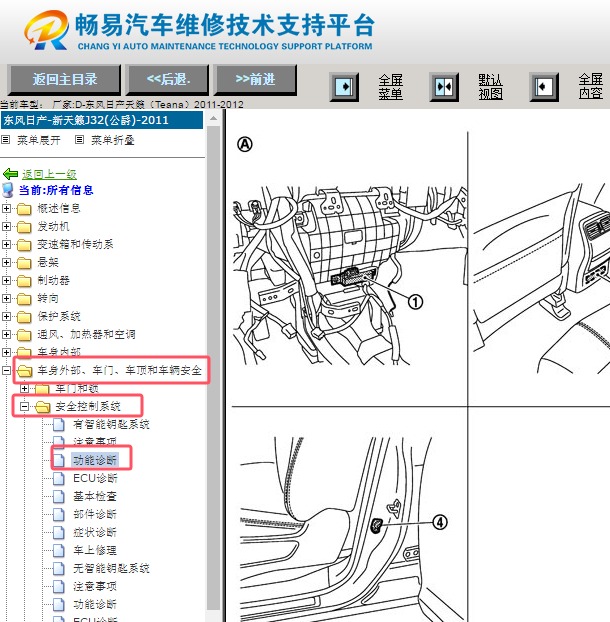Click the 默认视图 text label

(491, 87)
